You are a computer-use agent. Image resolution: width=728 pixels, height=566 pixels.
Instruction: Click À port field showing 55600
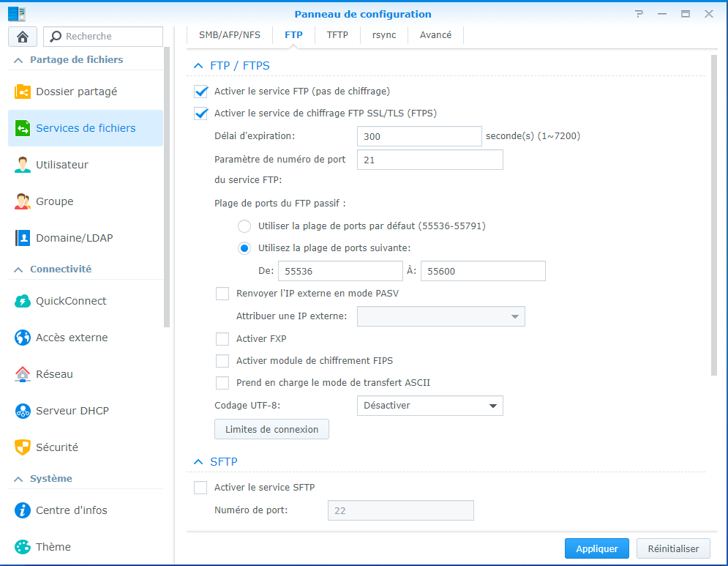pyautogui.click(x=483, y=271)
